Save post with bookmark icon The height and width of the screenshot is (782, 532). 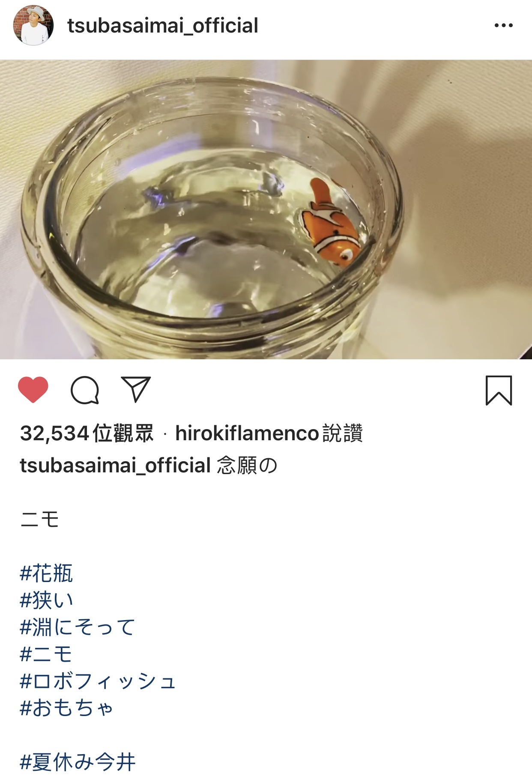point(499,390)
